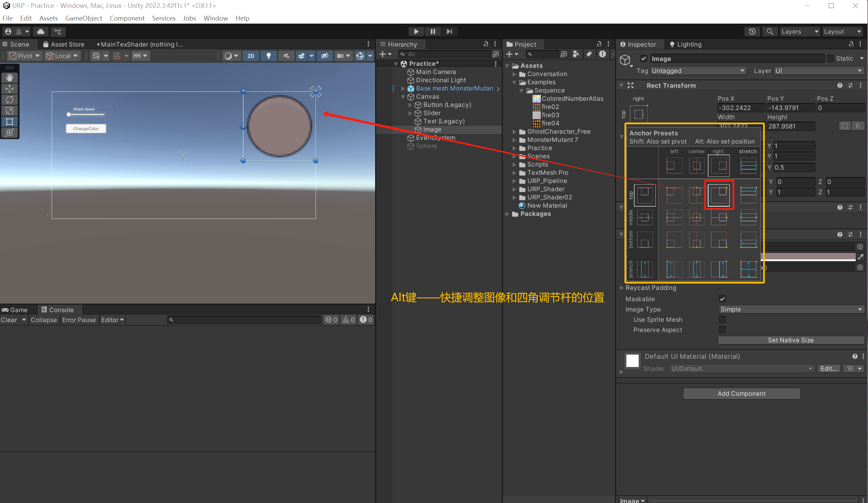
Task: Select the Hand tool in Scene toolbar
Action: pos(9,77)
